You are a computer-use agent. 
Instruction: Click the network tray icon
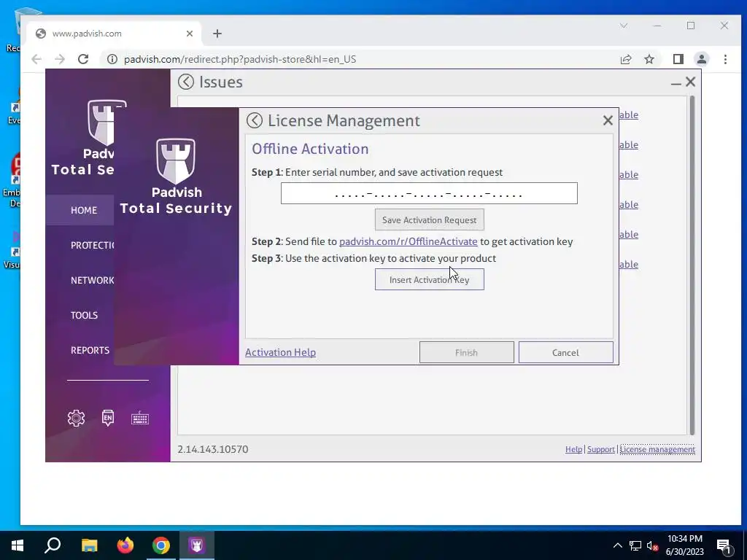pyautogui.click(x=635, y=545)
